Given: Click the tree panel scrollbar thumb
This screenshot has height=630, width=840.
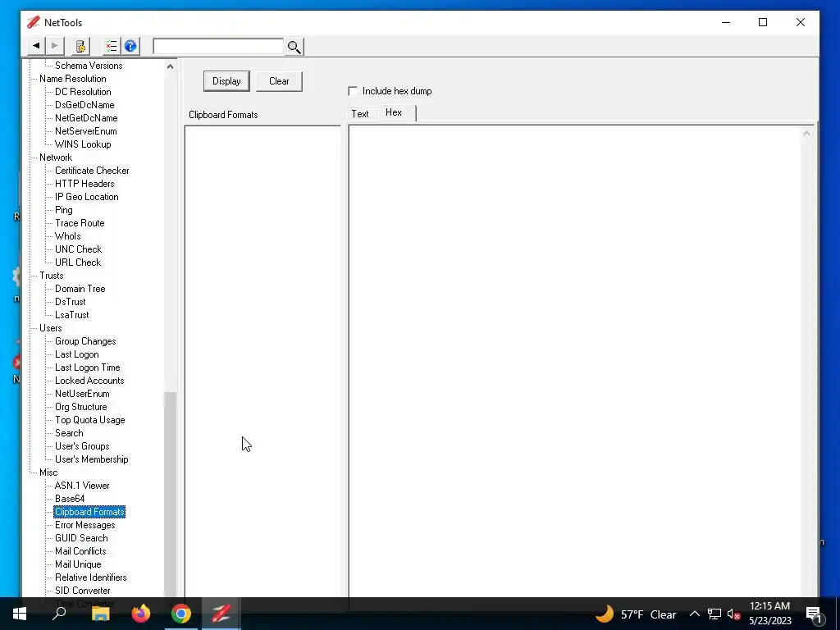Looking at the screenshot, I should (170, 493).
